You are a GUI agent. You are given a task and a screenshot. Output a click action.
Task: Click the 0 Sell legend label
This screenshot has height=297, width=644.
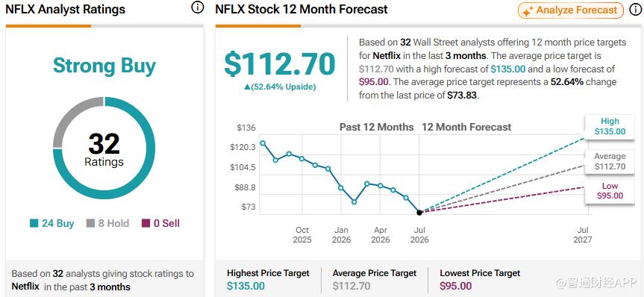pos(166,223)
